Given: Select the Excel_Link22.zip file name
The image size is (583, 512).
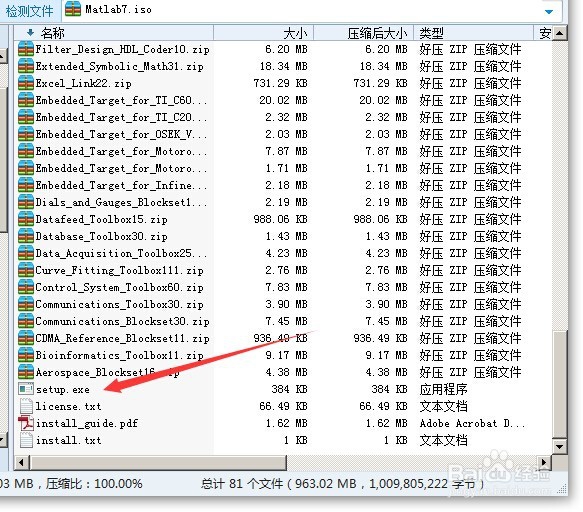Looking at the screenshot, I should (83, 83).
